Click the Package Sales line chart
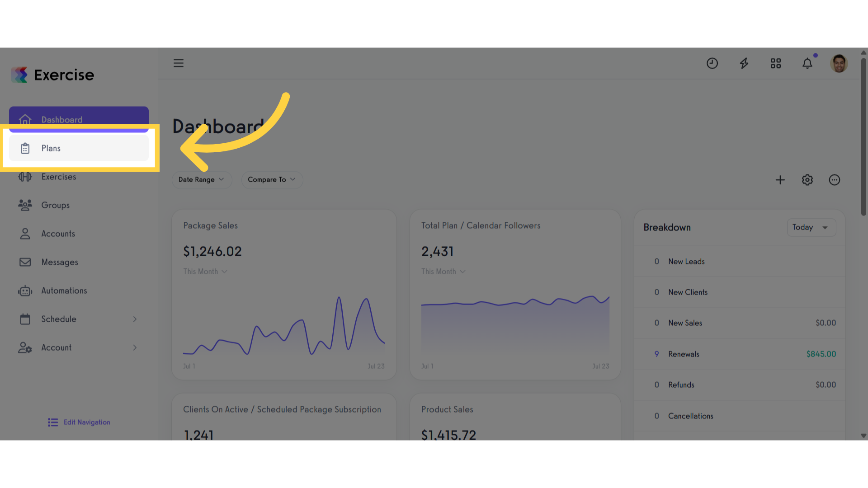This screenshot has height=488, width=868. [x=284, y=325]
